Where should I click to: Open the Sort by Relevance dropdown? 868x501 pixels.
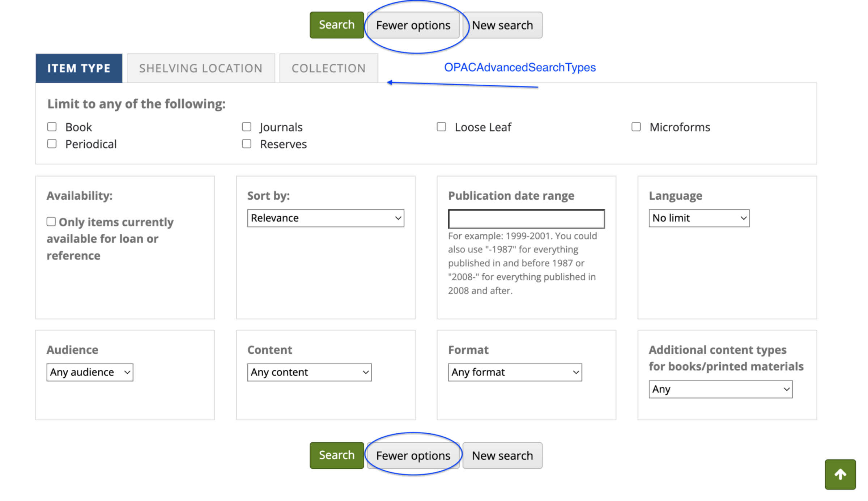pyautogui.click(x=325, y=218)
